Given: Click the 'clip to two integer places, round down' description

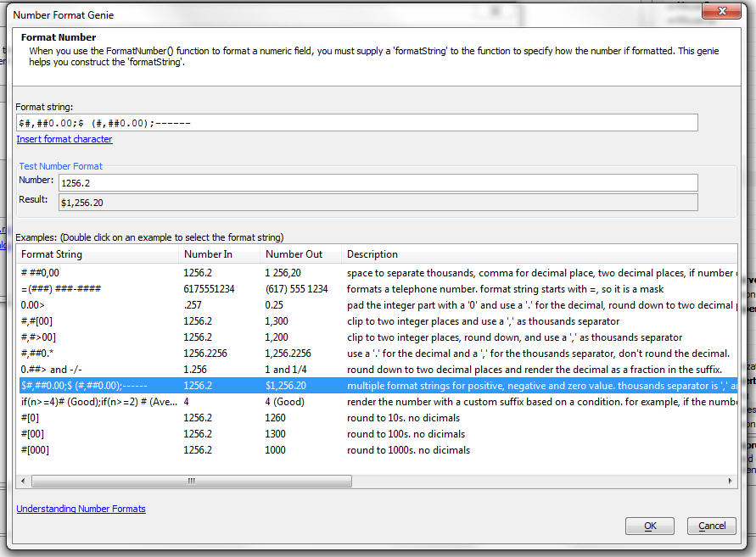Looking at the screenshot, I should (514, 337).
